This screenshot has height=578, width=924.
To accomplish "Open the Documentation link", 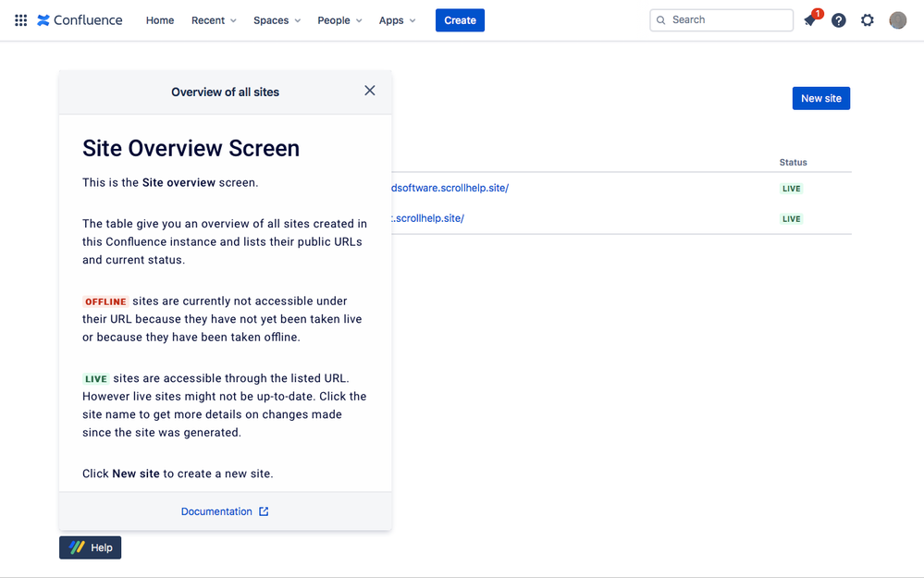I will click(216, 511).
